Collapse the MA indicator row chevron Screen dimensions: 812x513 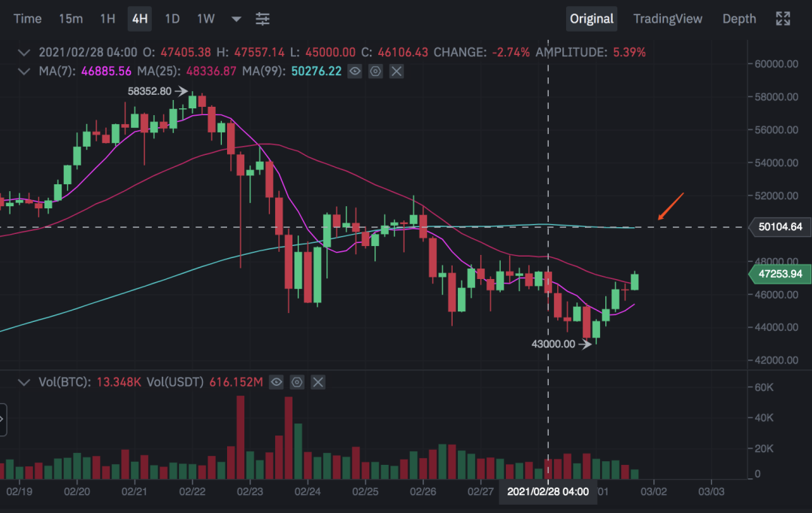pyautogui.click(x=24, y=71)
